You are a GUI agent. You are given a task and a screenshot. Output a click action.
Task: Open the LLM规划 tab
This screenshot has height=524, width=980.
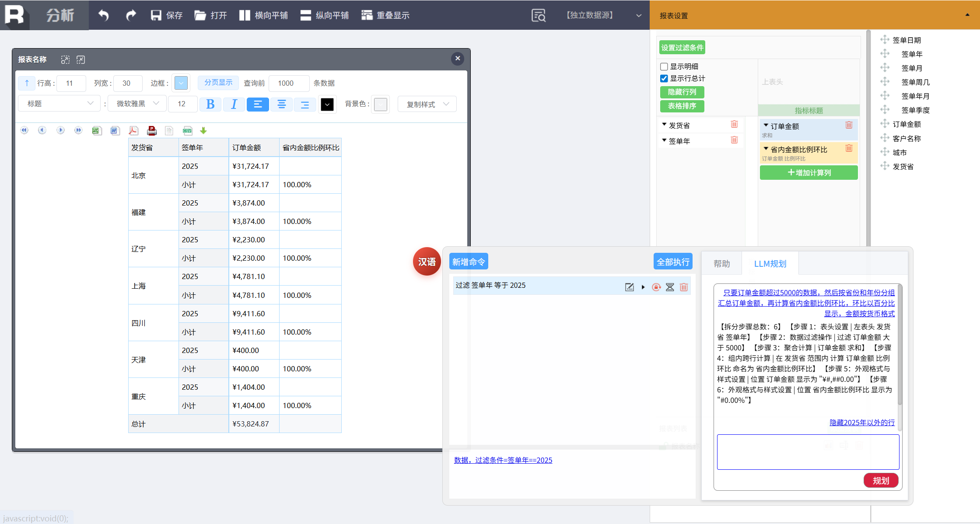770,263
